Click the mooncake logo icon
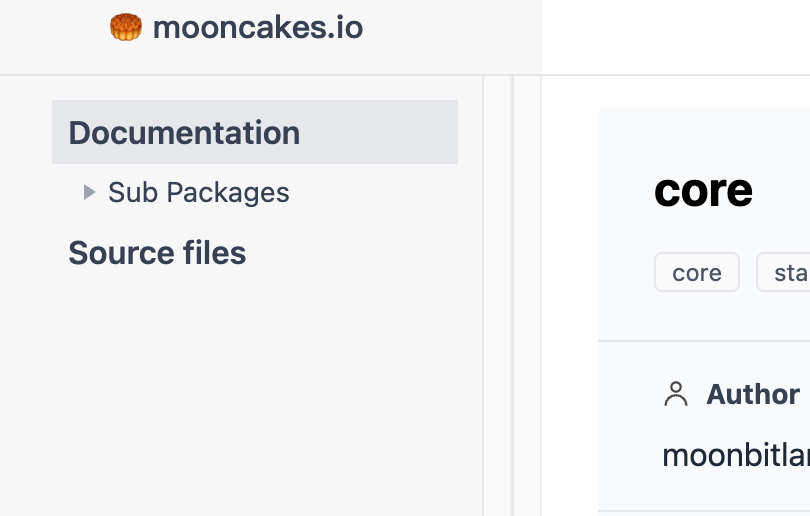810x516 pixels. coord(126,27)
